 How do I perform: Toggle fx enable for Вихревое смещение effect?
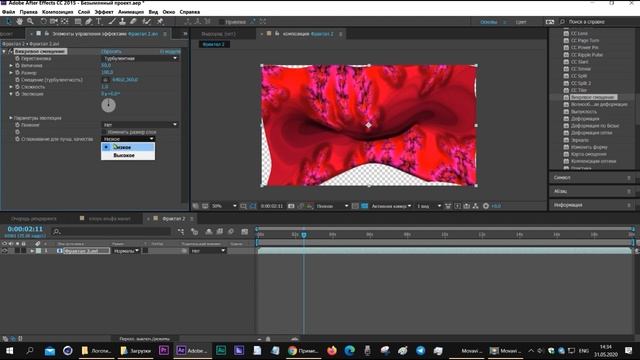coord(10,51)
